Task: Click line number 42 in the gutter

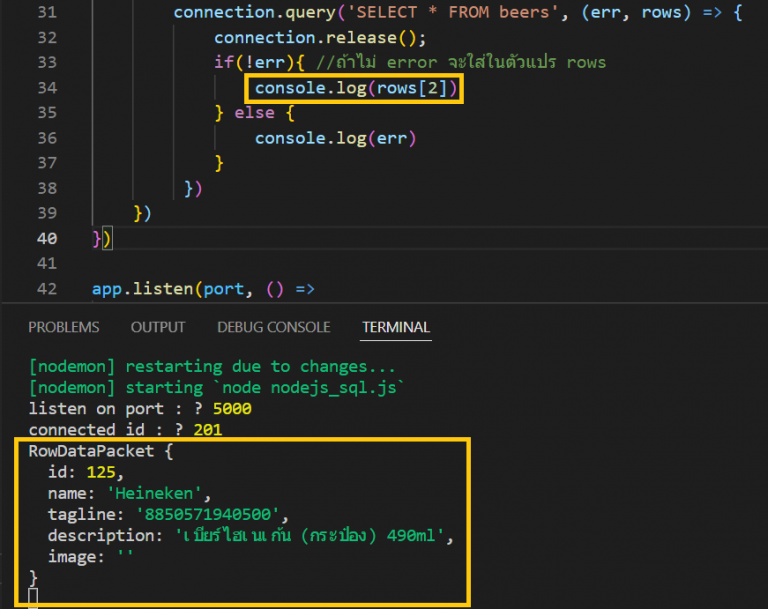Action: 45,290
